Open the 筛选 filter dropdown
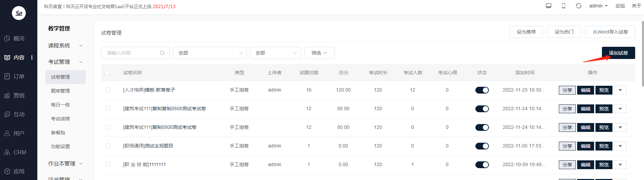Viewport: 644px width, 180px height. point(319,53)
